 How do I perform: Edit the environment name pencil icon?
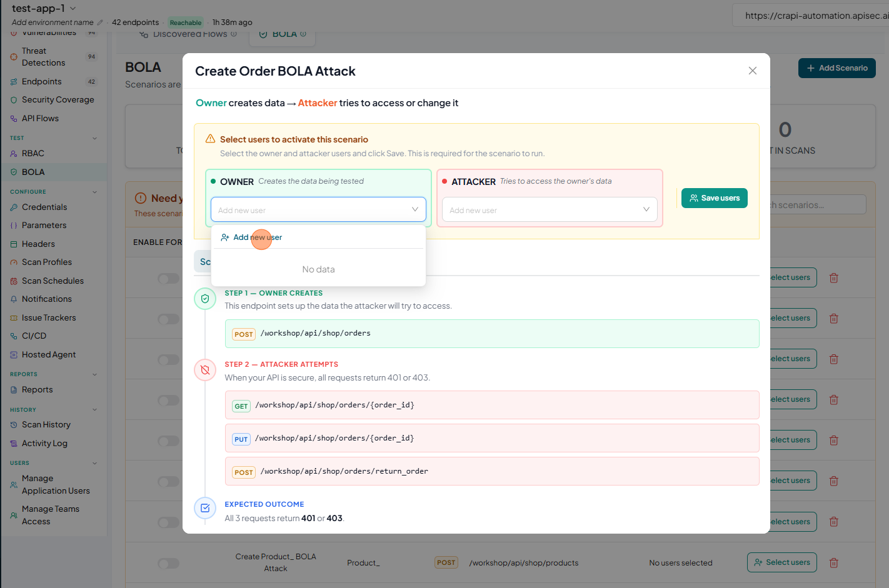[100, 22]
